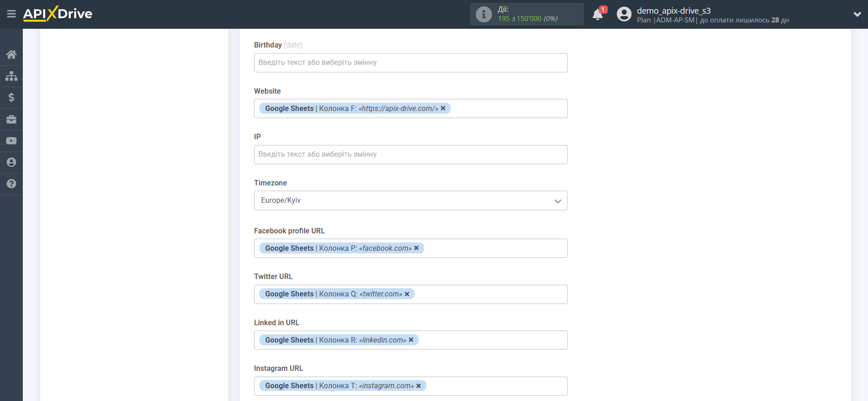Click the briefcase icon in sidebar
The image size is (868, 401).
(11, 119)
